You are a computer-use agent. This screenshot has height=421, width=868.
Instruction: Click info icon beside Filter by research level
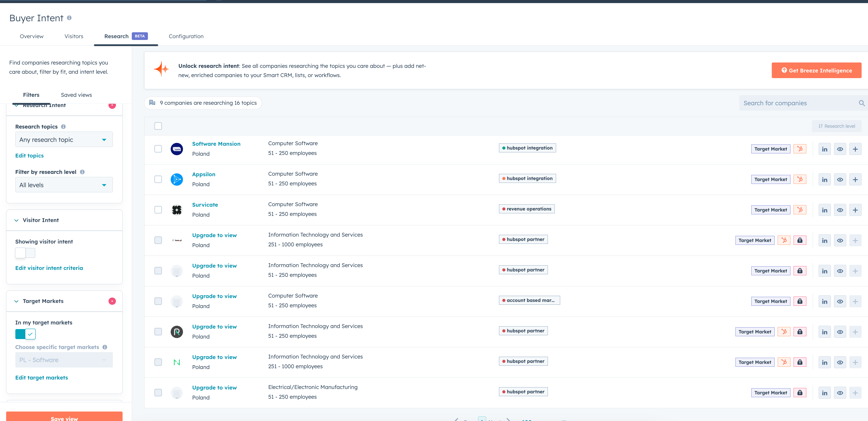pyautogui.click(x=82, y=172)
